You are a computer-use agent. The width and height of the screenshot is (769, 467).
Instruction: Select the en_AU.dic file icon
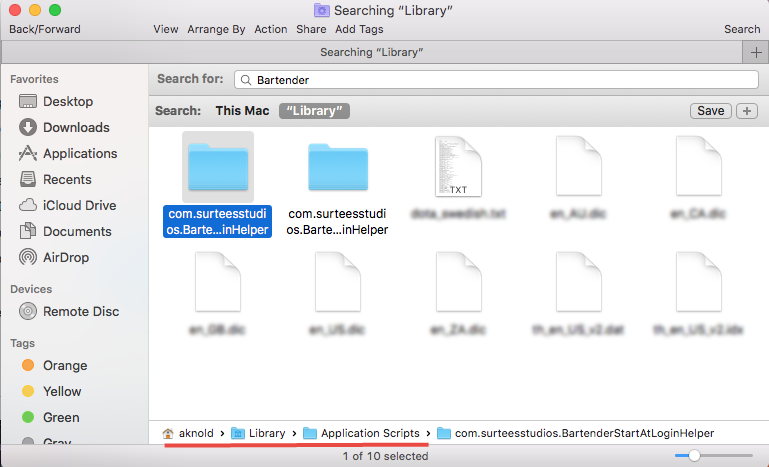click(579, 167)
